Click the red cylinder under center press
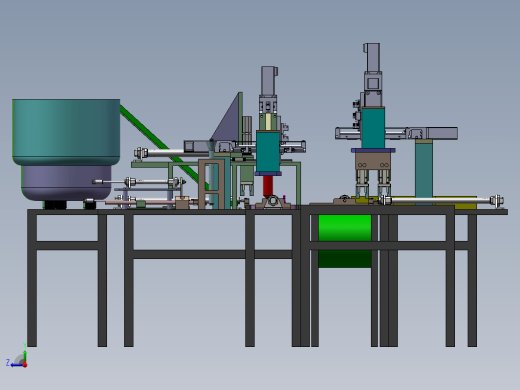The width and height of the screenshot is (520, 390). (x=268, y=186)
